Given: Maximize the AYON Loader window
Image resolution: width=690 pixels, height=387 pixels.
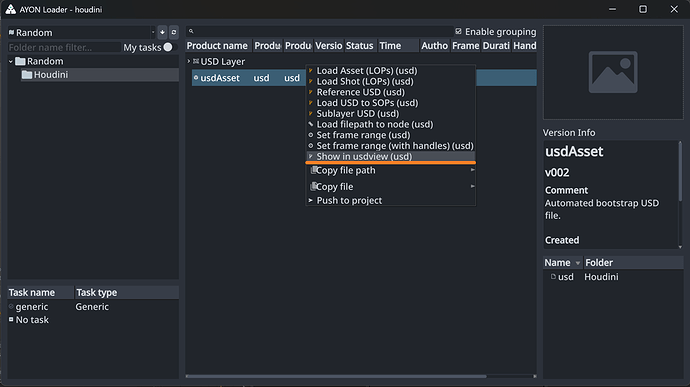Looking at the screenshot, I should 643,9.
